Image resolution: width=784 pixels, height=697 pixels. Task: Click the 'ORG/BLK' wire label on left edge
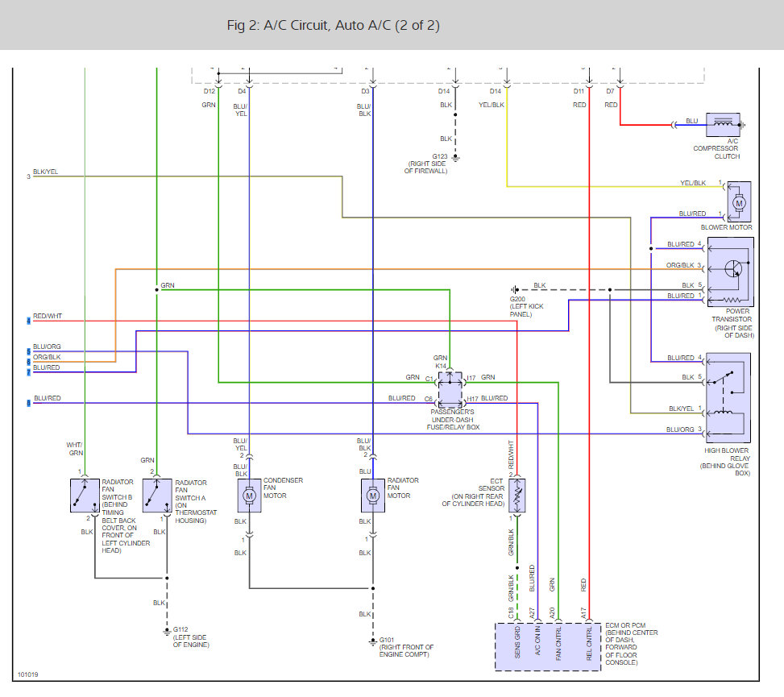(x=47, y=357)
